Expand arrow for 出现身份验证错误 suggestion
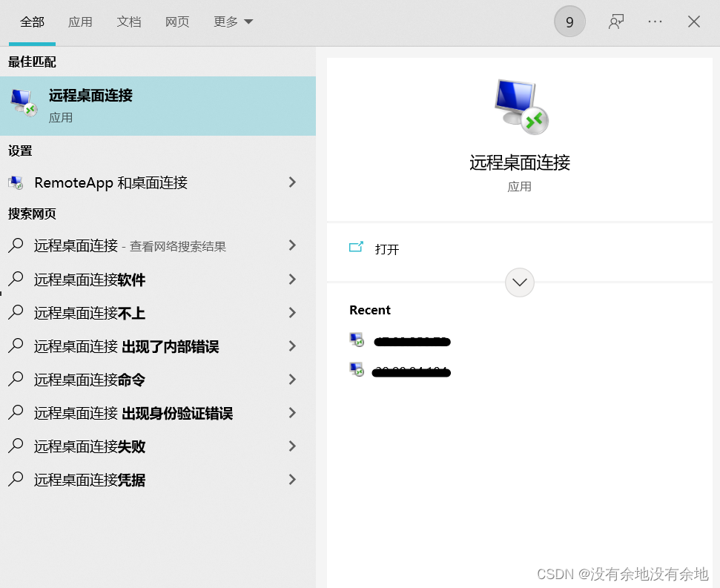This screenshot has height=588, width=720. 292,413
